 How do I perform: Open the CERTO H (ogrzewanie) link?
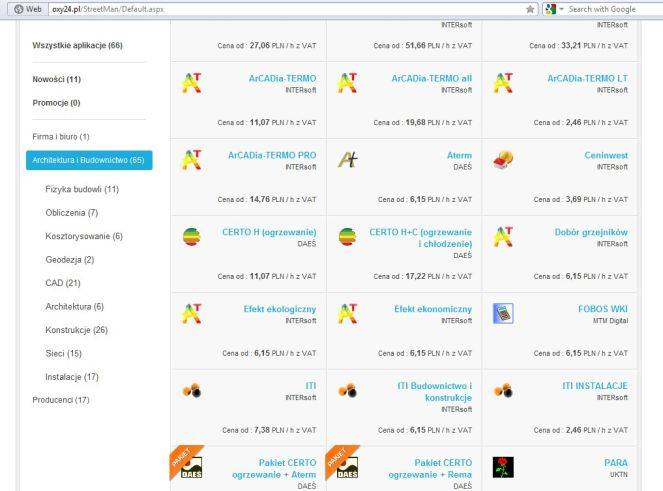[269, 232]
